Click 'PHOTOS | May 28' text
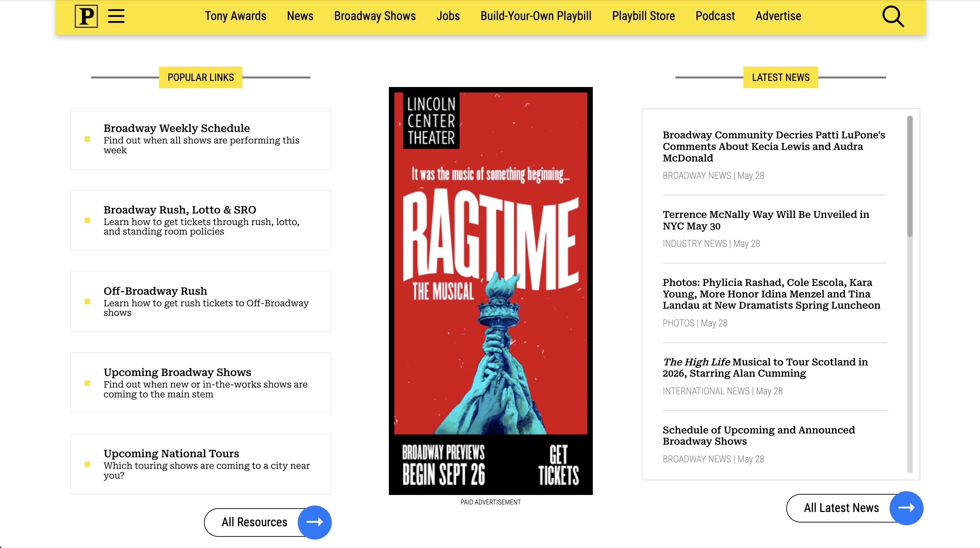 pyautogui.click(x=695, y=323)
